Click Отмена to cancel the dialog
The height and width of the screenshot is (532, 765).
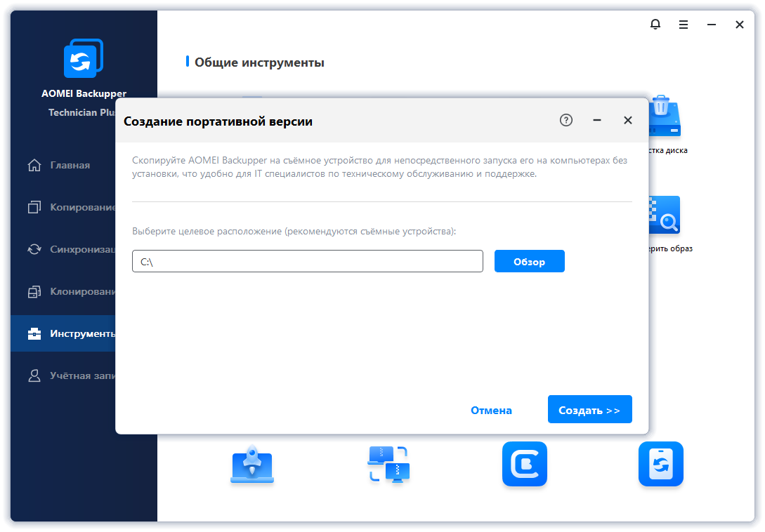491,410
